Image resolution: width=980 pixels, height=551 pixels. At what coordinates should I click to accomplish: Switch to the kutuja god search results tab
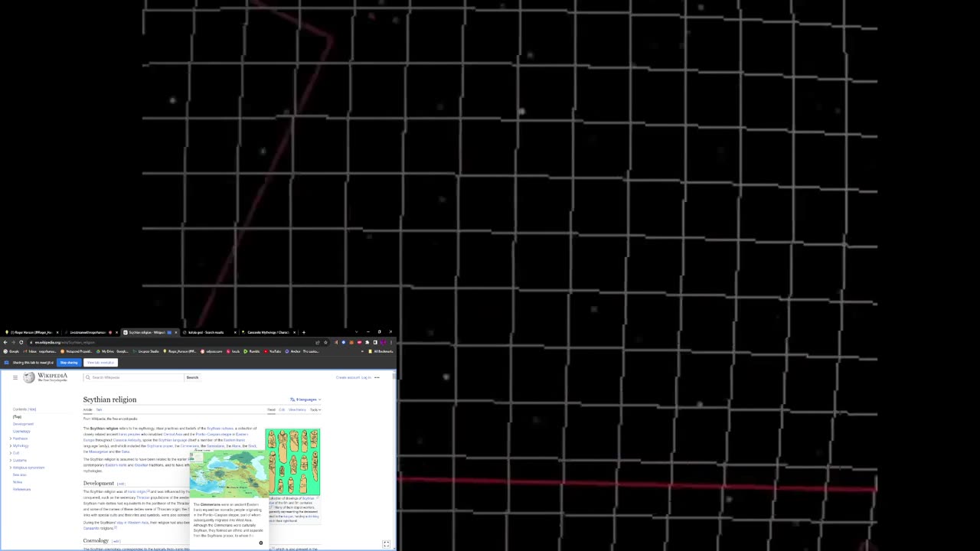(208, 332)
